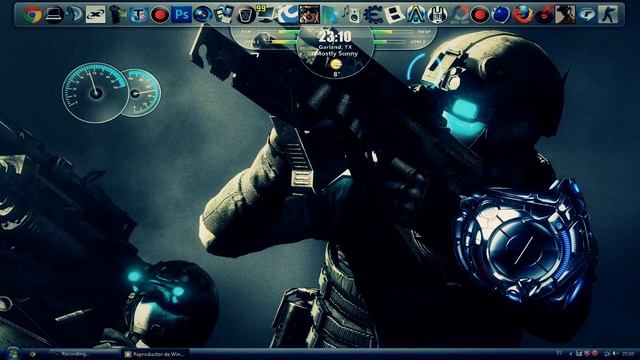Open the blue C swirl dock icon
Screen dimensions: 640x360
[288, 15]
